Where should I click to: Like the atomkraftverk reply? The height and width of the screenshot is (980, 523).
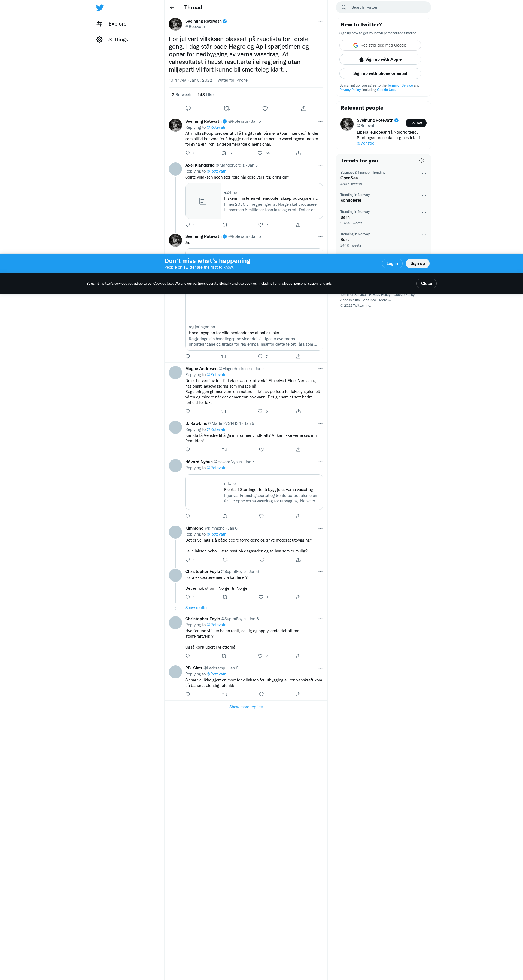260,656
